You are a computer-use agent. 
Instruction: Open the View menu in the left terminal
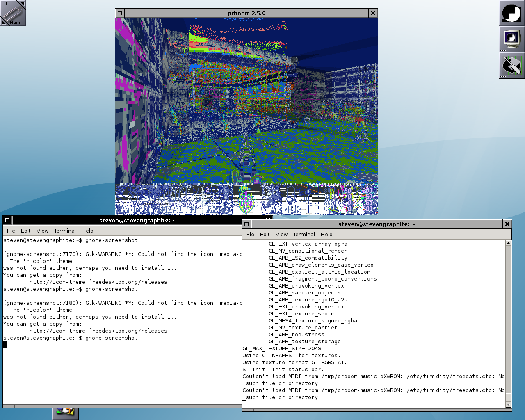(x=42, y=231)
